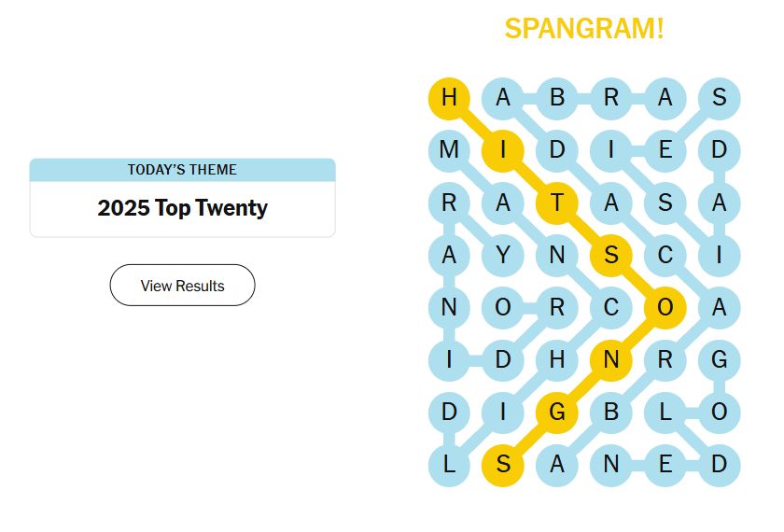Select the blue M letter circle

(x=449, y=149)
